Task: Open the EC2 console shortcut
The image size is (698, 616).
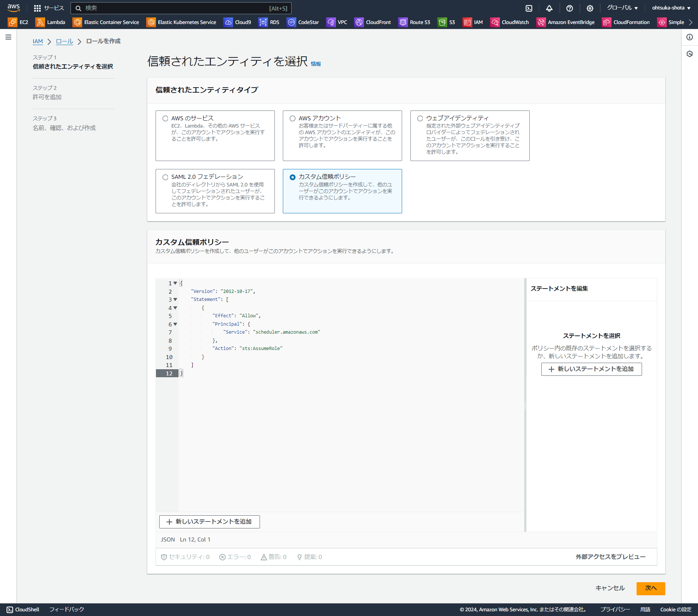Action: click(12, 22)
